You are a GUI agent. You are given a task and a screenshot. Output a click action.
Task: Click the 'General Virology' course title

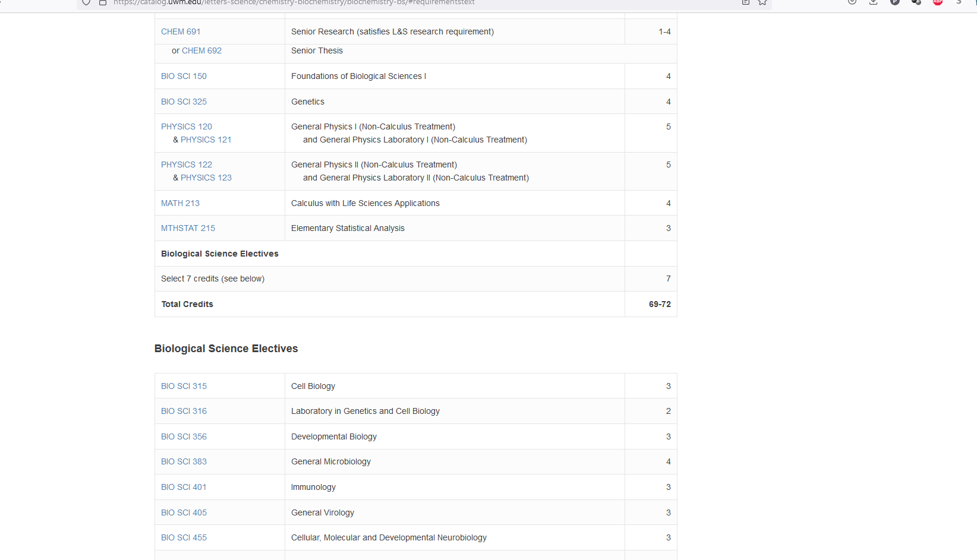coord(323,512)
